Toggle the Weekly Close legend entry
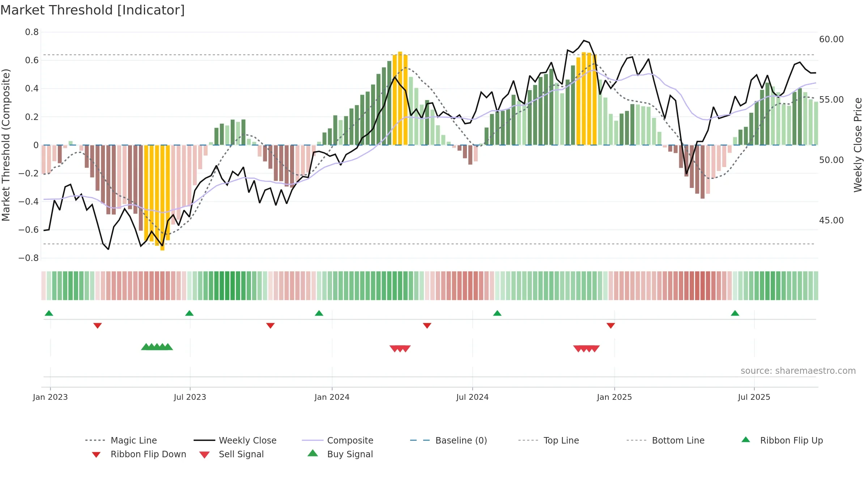The image size is (868, 488). 235,440
